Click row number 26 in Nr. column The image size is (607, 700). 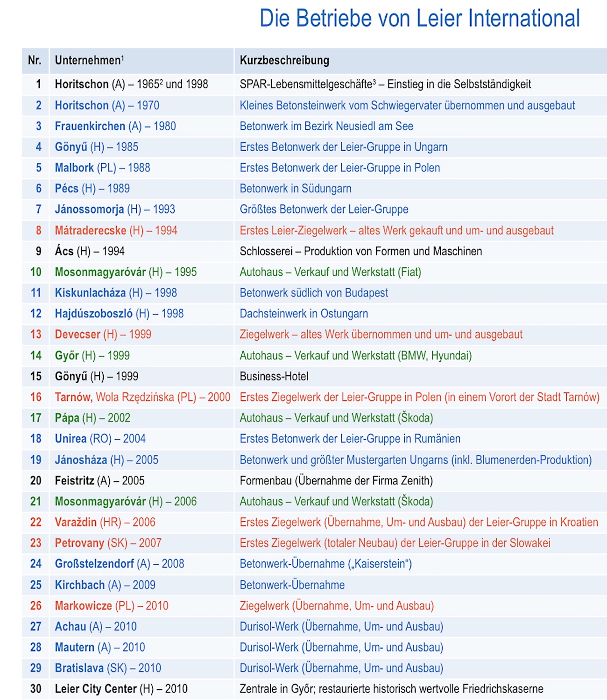tap(36, 606)
